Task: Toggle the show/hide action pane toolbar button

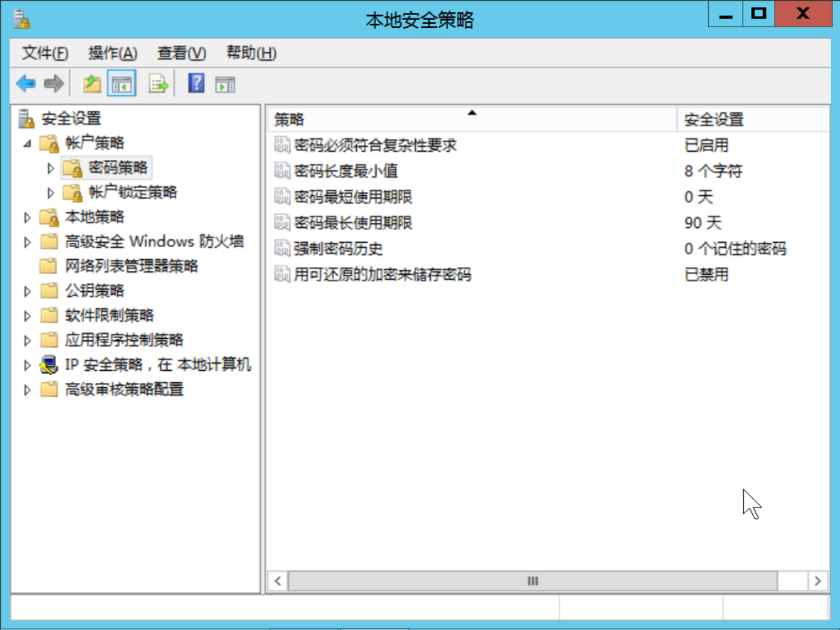Action: click(225, 83)
